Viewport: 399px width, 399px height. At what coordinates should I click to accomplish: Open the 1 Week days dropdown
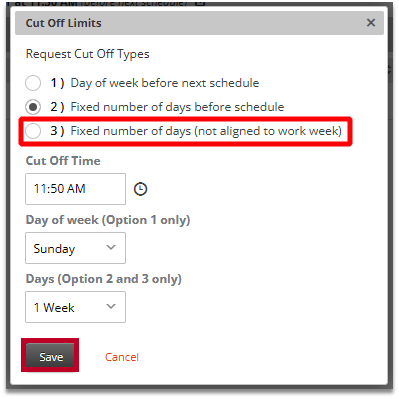(x=75, y=307)
